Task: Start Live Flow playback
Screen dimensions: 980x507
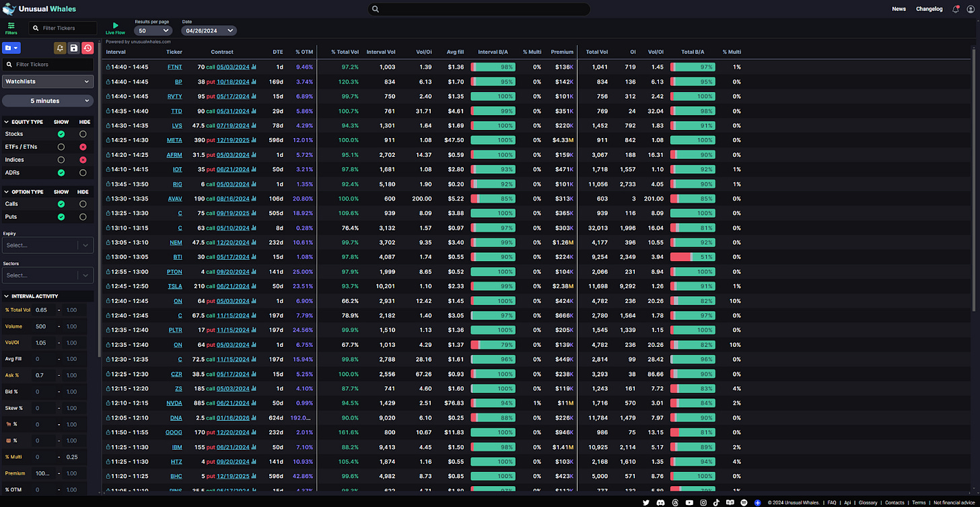Action: 115,28
